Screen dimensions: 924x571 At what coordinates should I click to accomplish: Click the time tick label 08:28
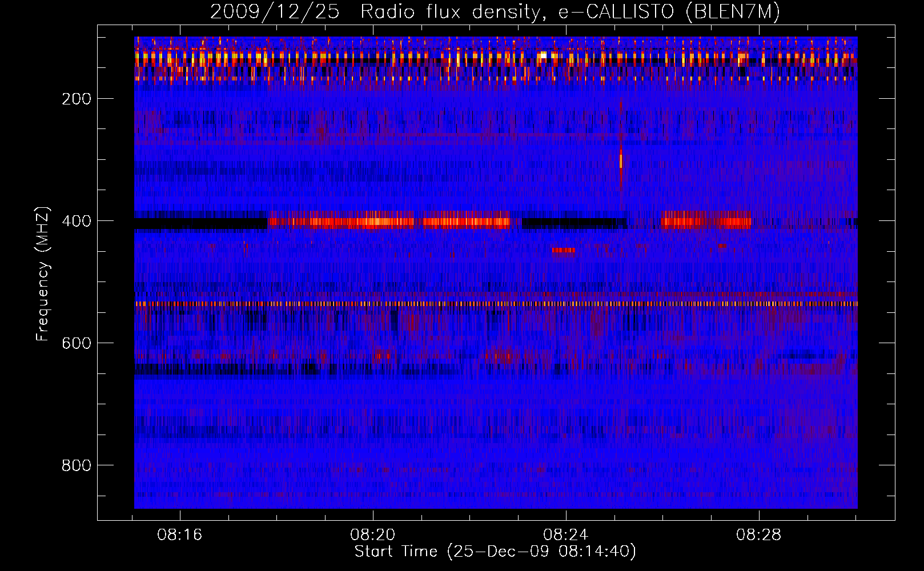[x=759, y=535]
